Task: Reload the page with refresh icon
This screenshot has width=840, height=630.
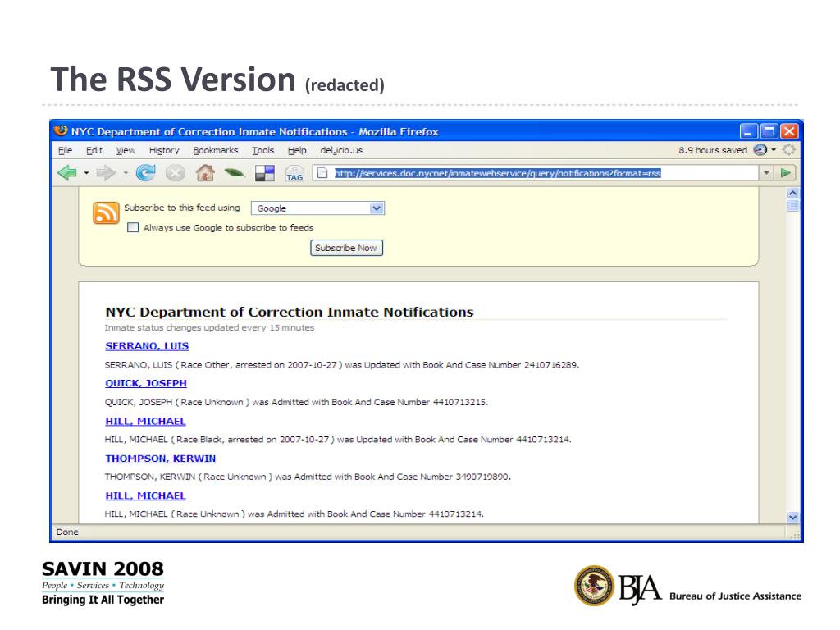Action: click(145, 173)
